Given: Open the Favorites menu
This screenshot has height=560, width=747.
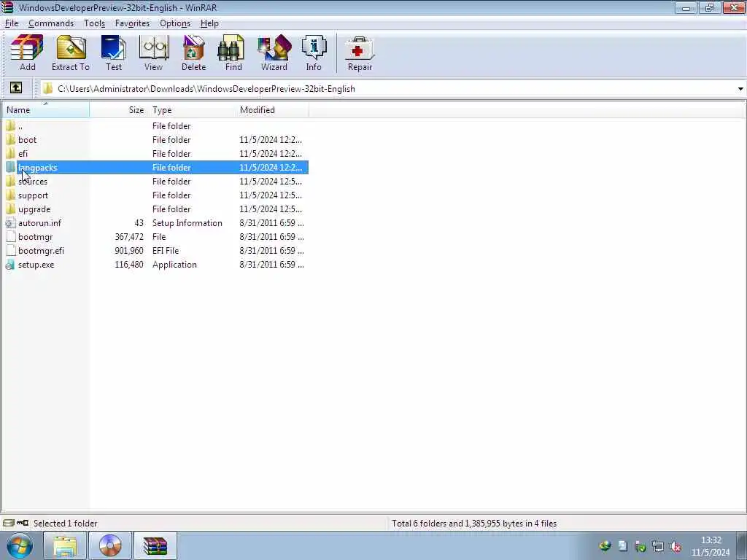Looking at the screenshot, I should click(132, 23).
